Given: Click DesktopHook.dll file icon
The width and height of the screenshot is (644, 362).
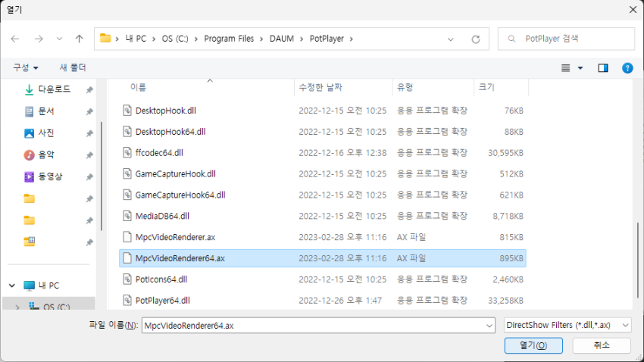Looking at the screenshot, I should [x=127, y=110].
